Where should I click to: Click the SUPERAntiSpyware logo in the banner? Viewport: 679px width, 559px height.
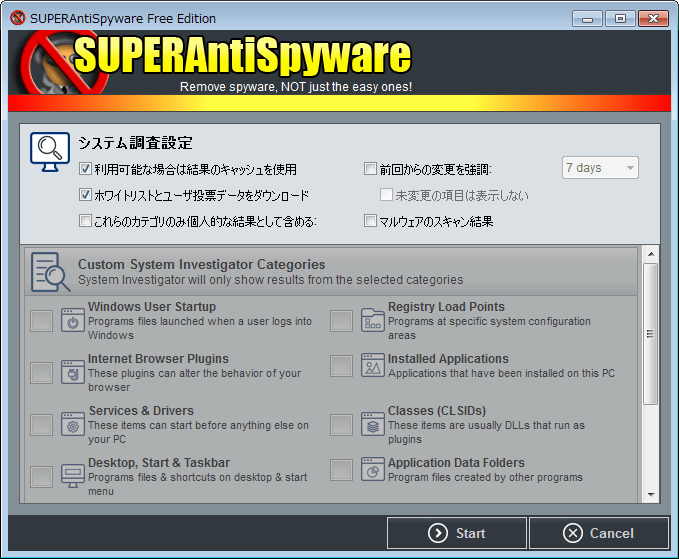(x=217, y=63)
